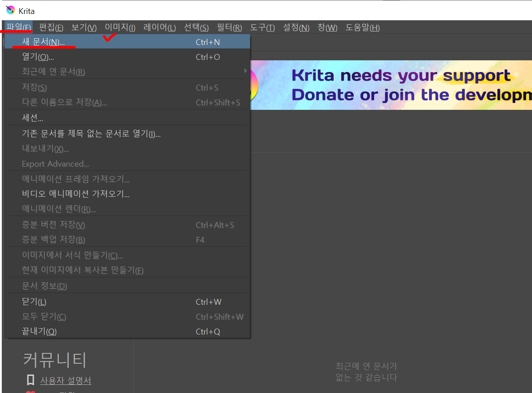Image resolution: width=532 pixels, height=393 pixels.
Task: Open the 도구(T) menu
Action: [262, 27]
